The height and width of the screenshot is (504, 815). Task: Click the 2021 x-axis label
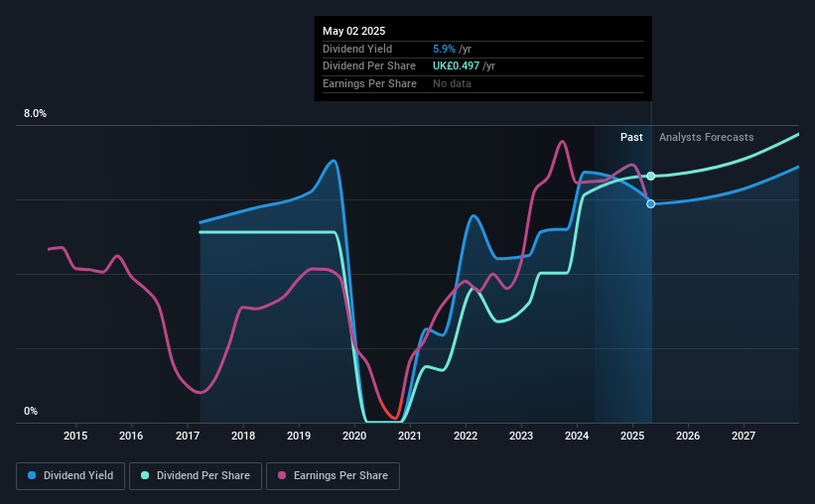click(410, 436)
